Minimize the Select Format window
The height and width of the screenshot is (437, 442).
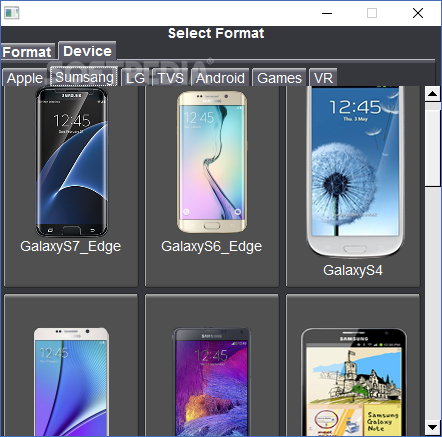coord(327,13)
